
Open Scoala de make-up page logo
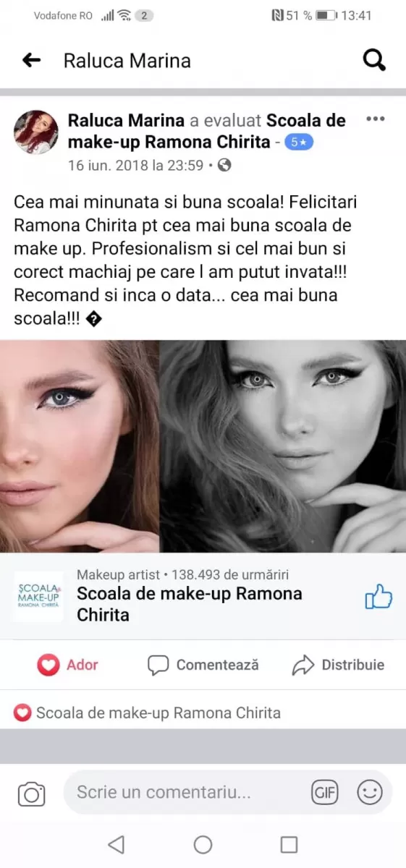(38, 597)
